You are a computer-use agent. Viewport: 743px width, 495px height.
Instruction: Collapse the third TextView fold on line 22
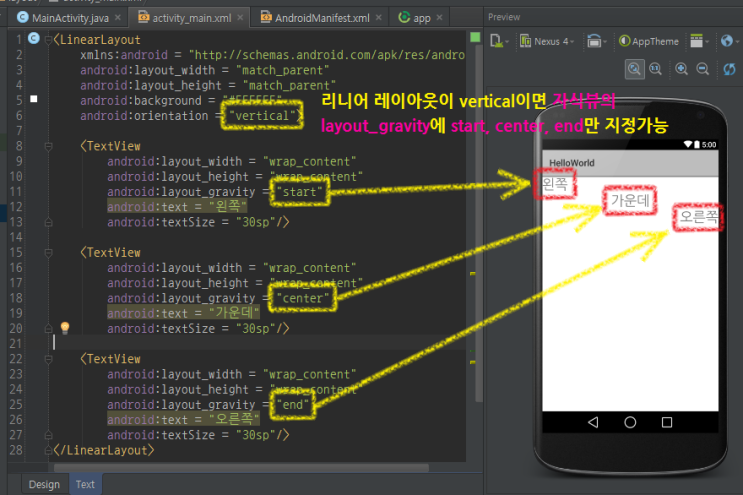point(48,360)
